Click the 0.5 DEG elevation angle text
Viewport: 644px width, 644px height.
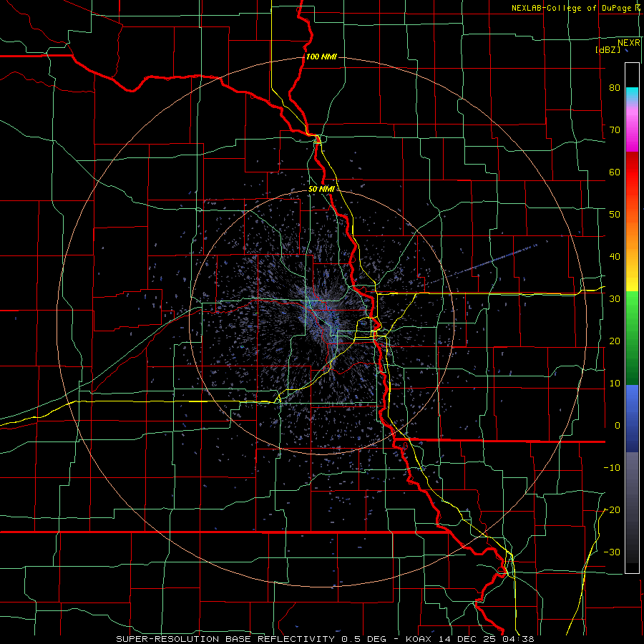tap(364, 639)
